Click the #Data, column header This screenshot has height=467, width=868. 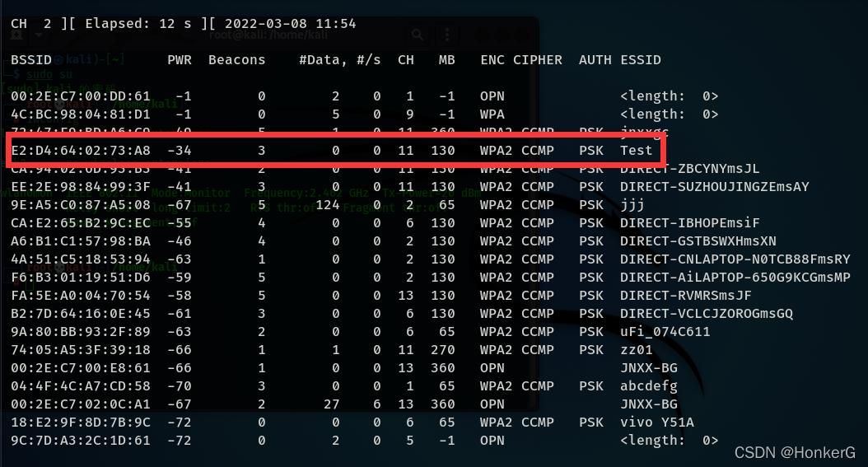click(x=324, y=60)
